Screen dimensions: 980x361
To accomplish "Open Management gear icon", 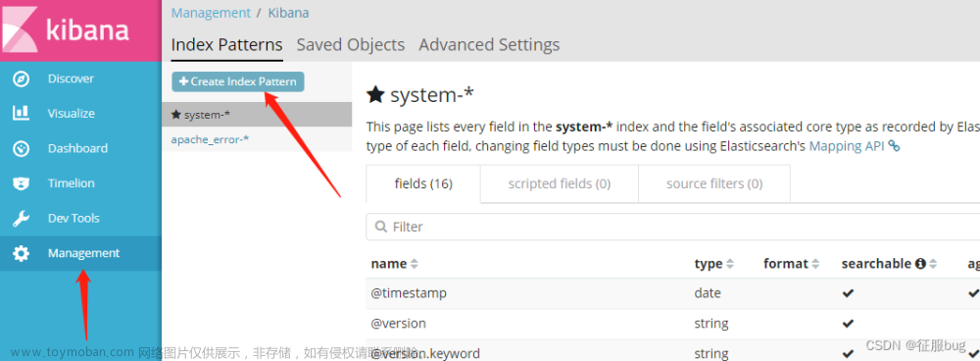I will (x=22, y=253).
